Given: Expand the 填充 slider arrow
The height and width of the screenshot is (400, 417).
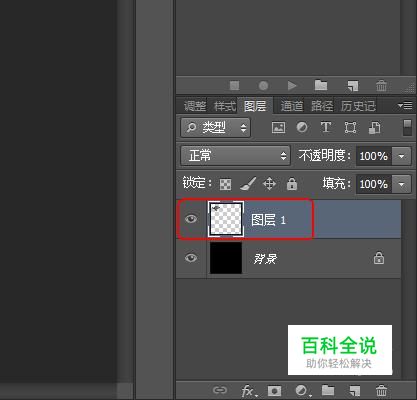Looking at the screenshot, I should [401, 184].
